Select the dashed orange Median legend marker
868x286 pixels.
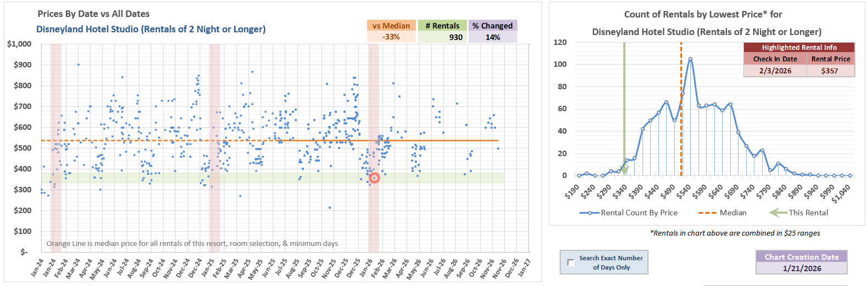pos(707,213)
